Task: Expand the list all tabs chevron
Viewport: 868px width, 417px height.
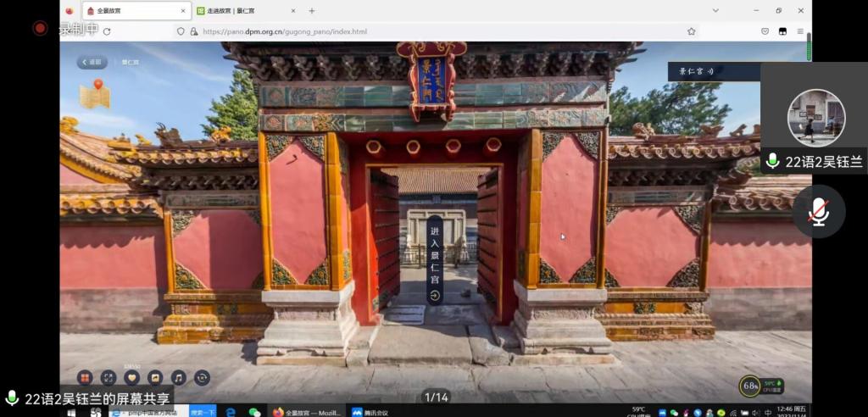Action: point(715,11)
